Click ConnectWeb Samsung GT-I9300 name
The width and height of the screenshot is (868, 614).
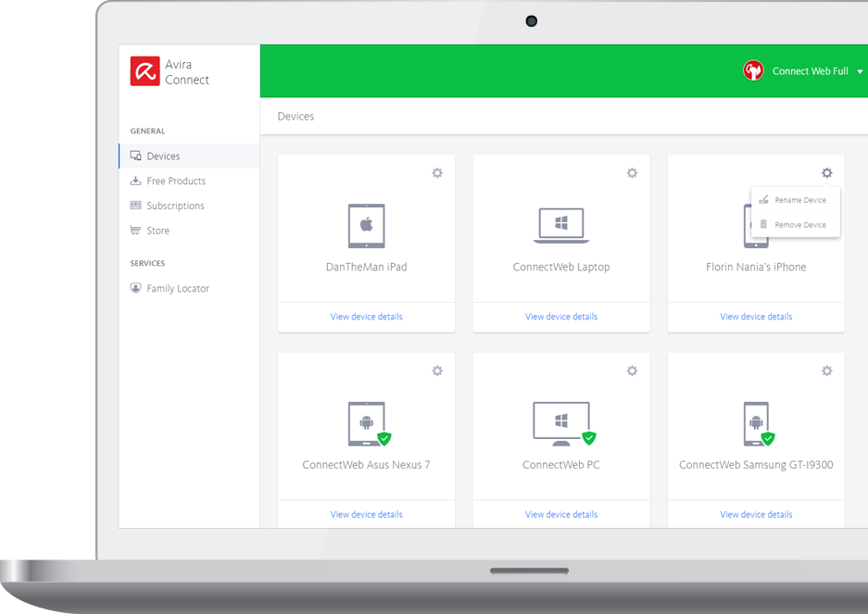tap(756, 465)
